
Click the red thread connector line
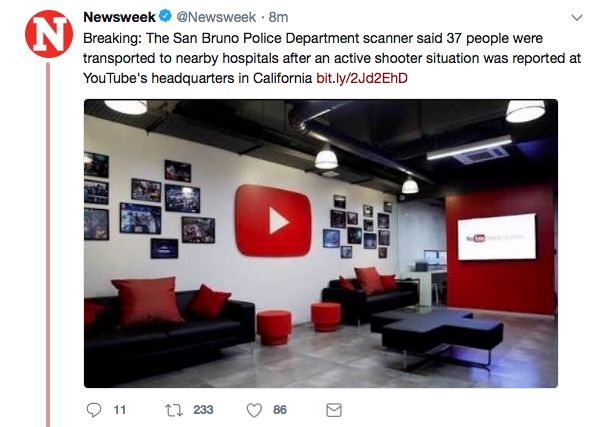pyautogui.click(x=48, y=244)
